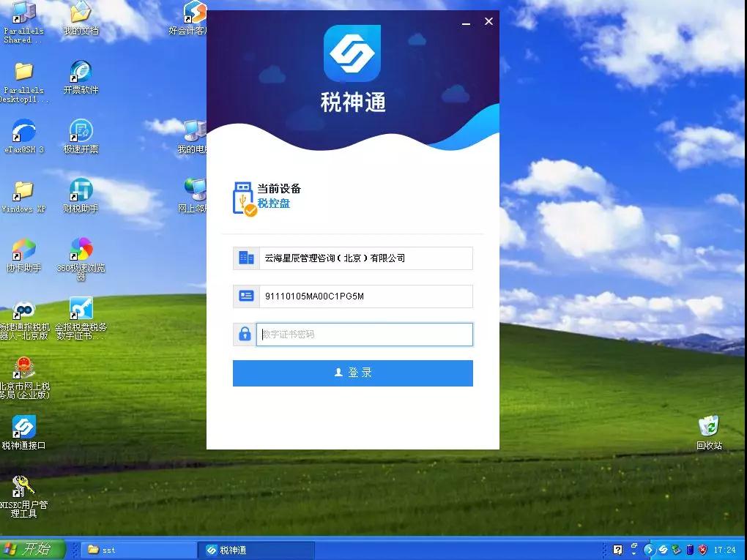Image resolution: width=747 pixels, height=560 pixels.
Task: Open 金报税盘税务数字证书 shortcut
Action: pyautogui.click(x=81, y=310)
